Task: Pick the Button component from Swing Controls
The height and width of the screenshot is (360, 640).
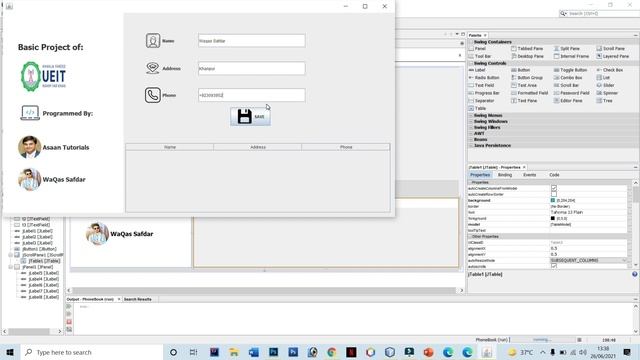Action: click(x=520, y=70)
